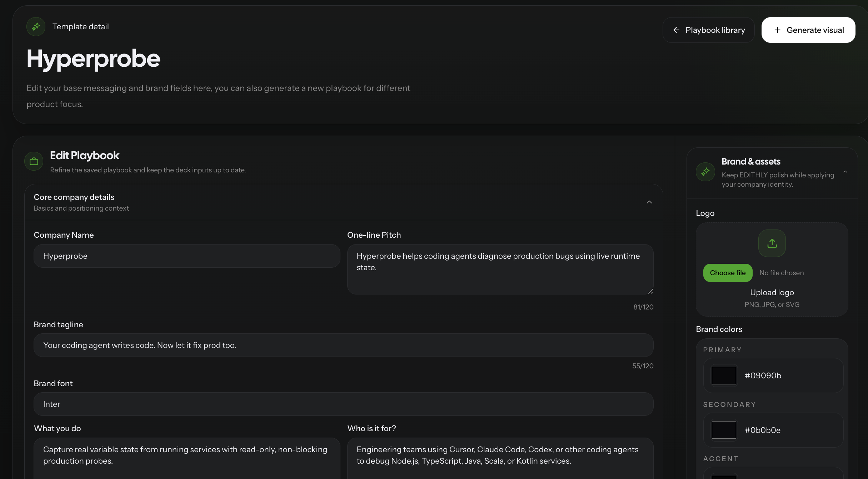Click the No file chosen text

coord(782,273)
